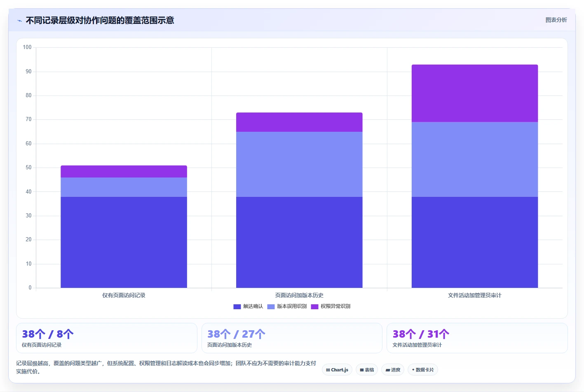
Task: Click x-axis label 文件活动加管理员审计
Action: tap(475, 295)
